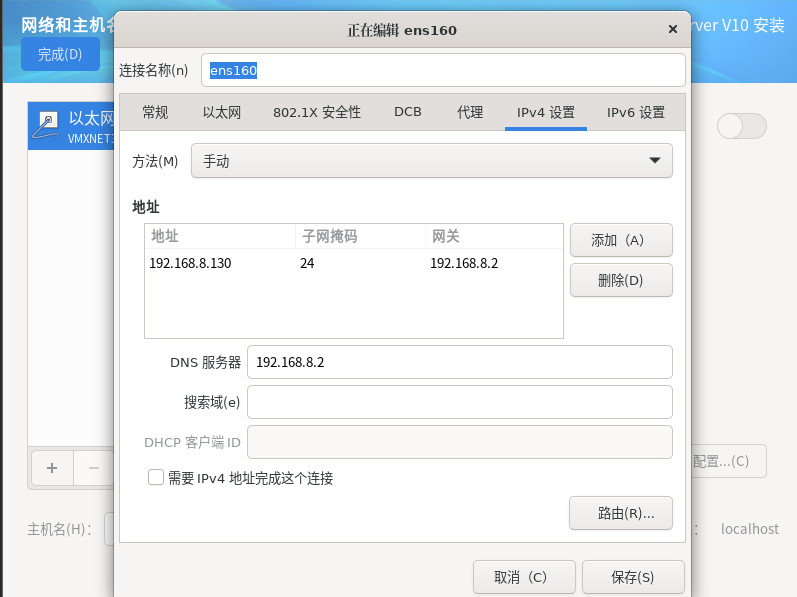The height and width of the screenshot is (597, 797).
Task: Open the 以太网 tab
Action: (x=222, y=112)
